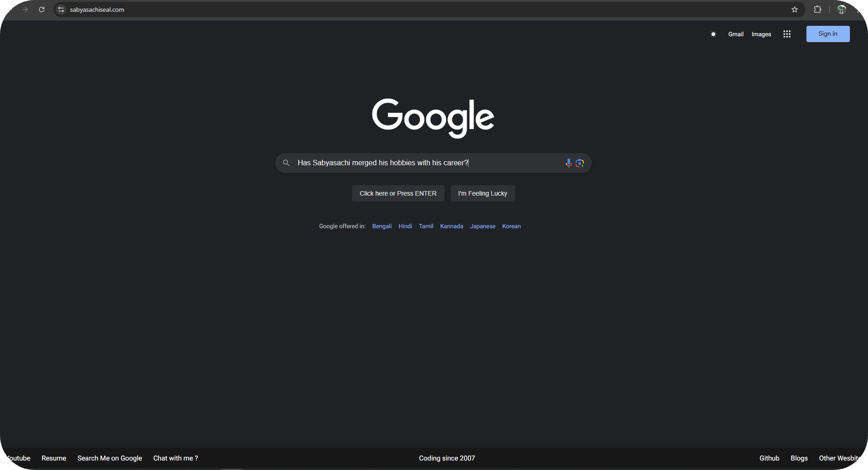868x470 pixels.
Task: Open the browser profile avatar
Action: (842, 10)
